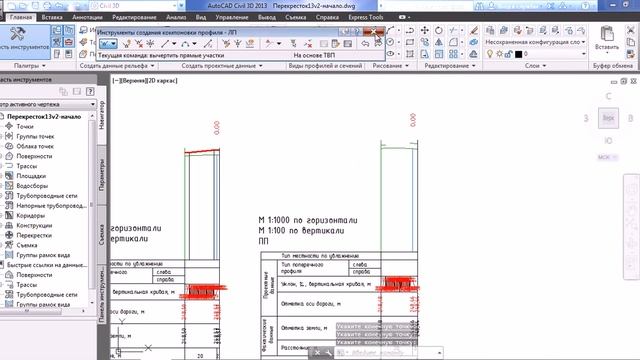The width and height of the screenshot is (640, 360).
Task: Open the Съемка ribbon tab
Action: point(296,17)
